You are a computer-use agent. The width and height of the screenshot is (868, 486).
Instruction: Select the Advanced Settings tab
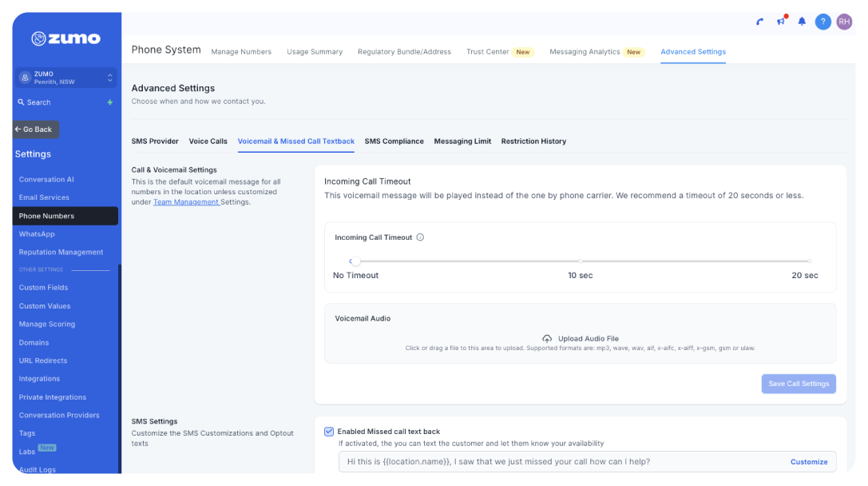pyautogui.click(x=693, y=51)
